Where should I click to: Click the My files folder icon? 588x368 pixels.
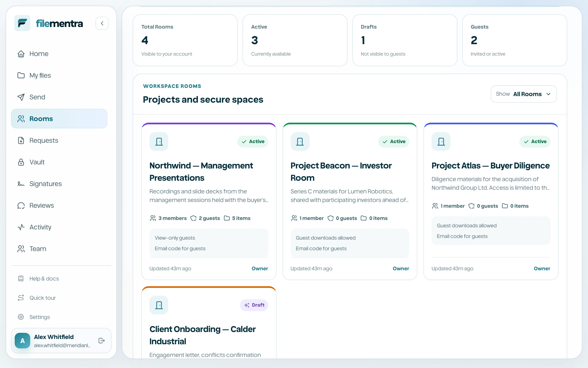click(21, 75)
